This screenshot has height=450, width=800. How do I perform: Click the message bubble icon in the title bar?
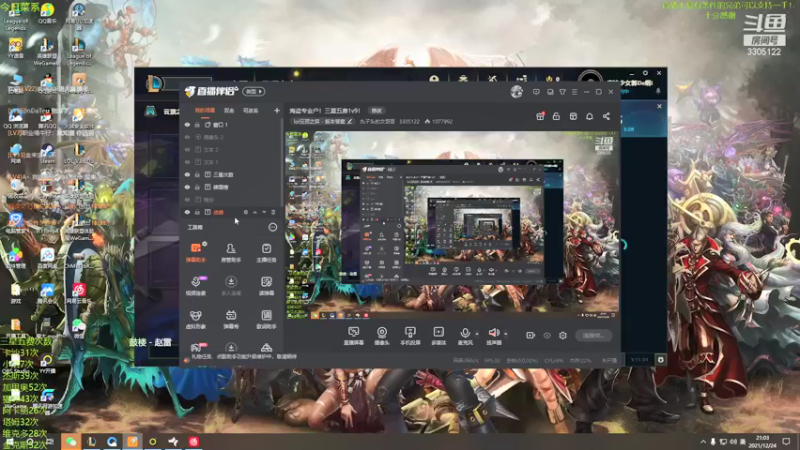[x=536, y=92]
